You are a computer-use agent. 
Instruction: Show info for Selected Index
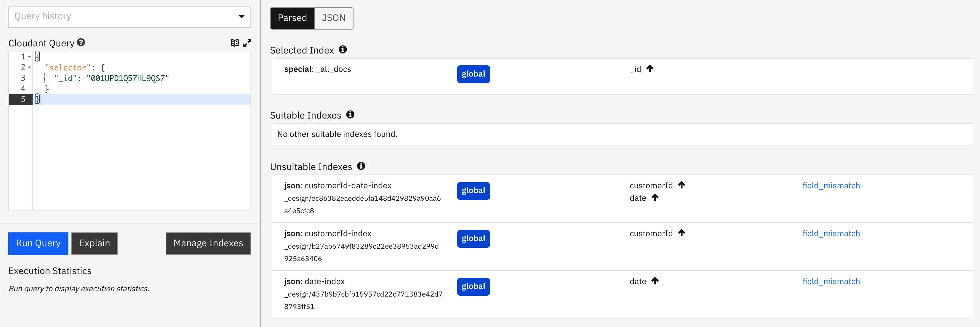(343, 49)
